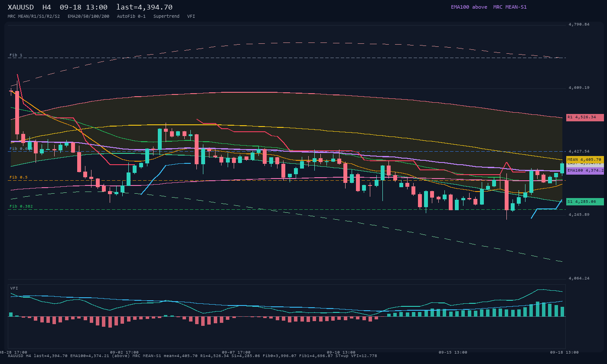Click the "MRC MEAN-S1" status text
Image resolution: width=607 pixels, height=364 pixels.
pos(510,7)
